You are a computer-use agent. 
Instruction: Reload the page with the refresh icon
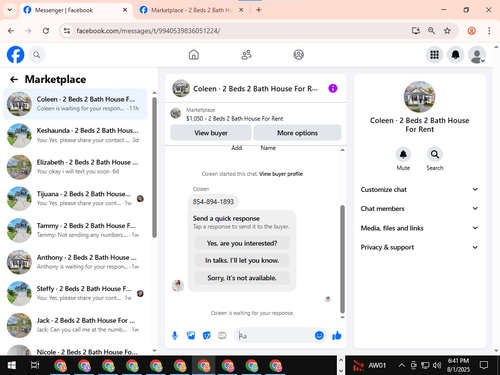coord(46,31)
